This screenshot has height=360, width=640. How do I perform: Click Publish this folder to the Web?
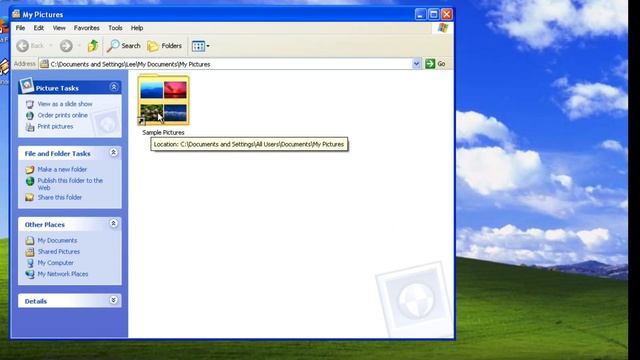click(70, 184)
